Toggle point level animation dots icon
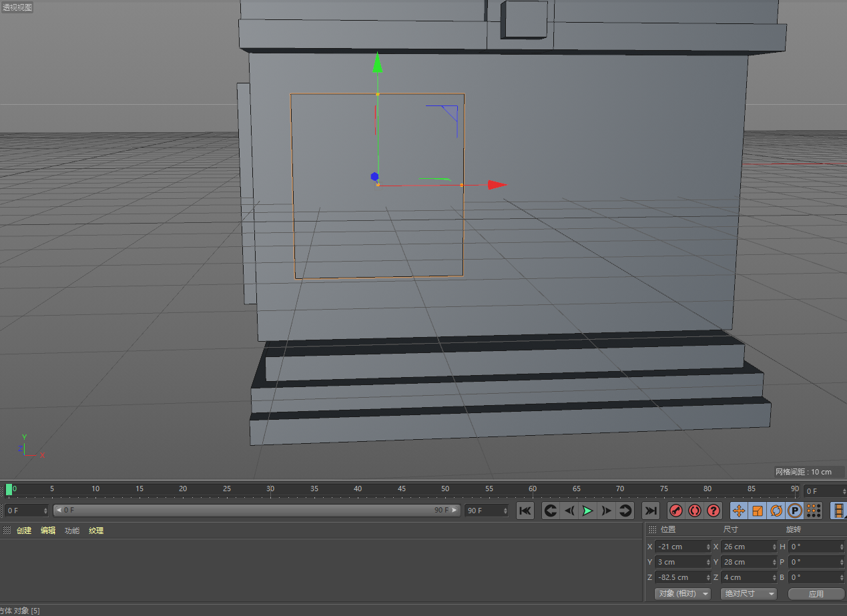 pyautogui.click(x=814, y=511)
